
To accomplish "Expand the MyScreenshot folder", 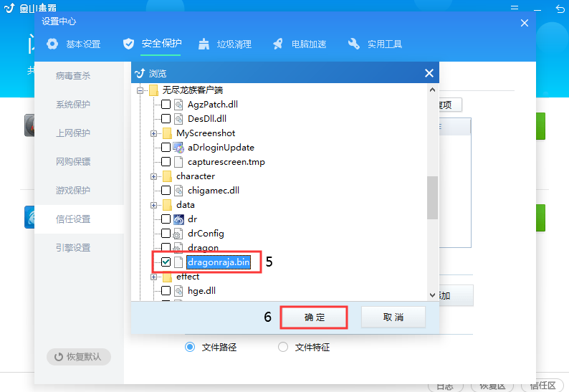I will point(153,133).
